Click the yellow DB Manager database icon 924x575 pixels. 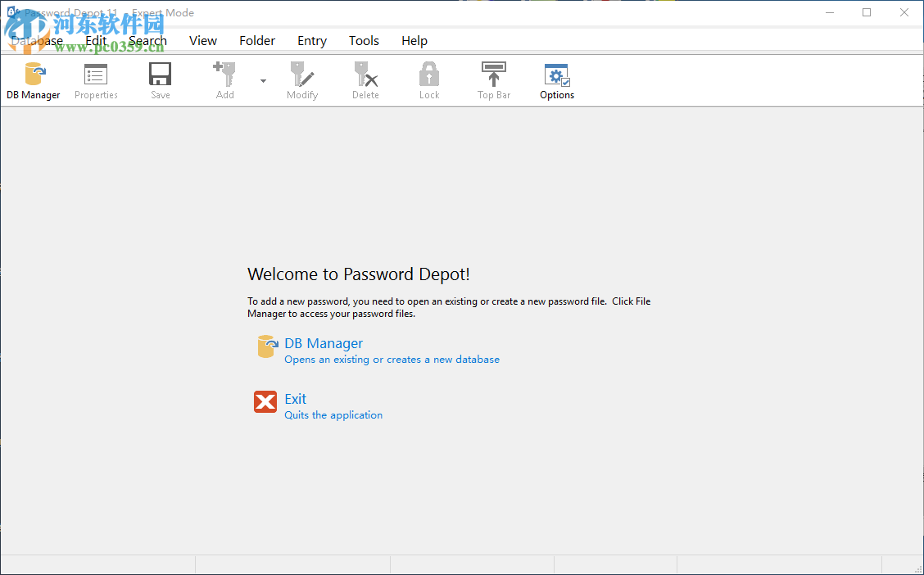pos(266,346)
